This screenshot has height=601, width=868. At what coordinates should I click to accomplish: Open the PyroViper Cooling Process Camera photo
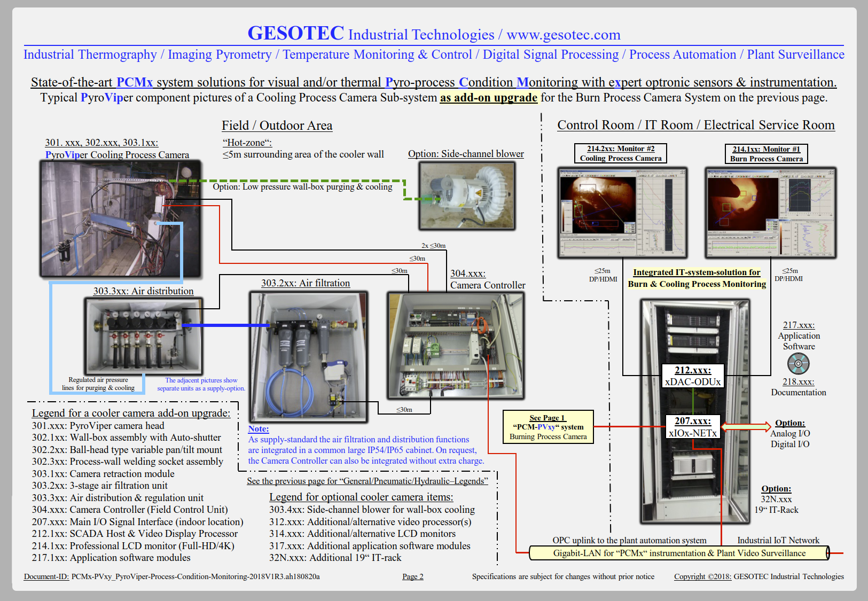[121, 219]
